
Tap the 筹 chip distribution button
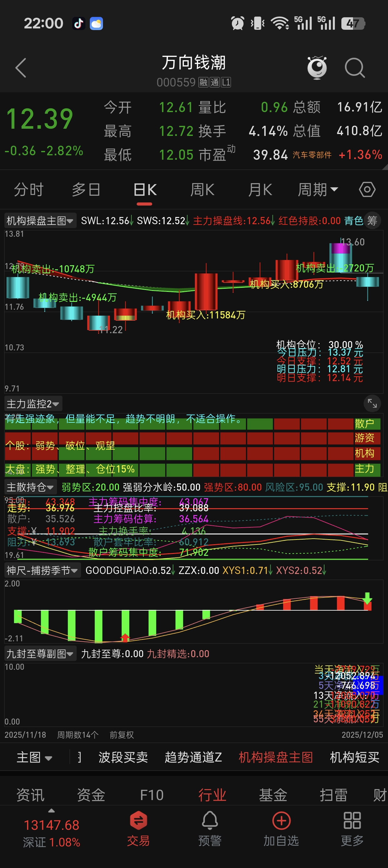pyautogui.click(x=372, y=221)
